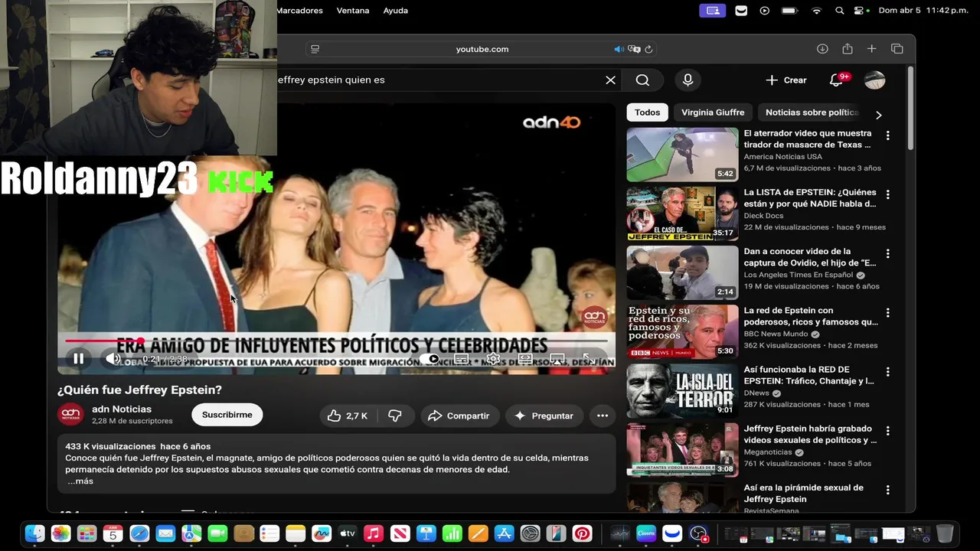The height and width of the screenshot is (551, 980).
Task: Seek on the red video progress bar
Action: click(336, 341)
